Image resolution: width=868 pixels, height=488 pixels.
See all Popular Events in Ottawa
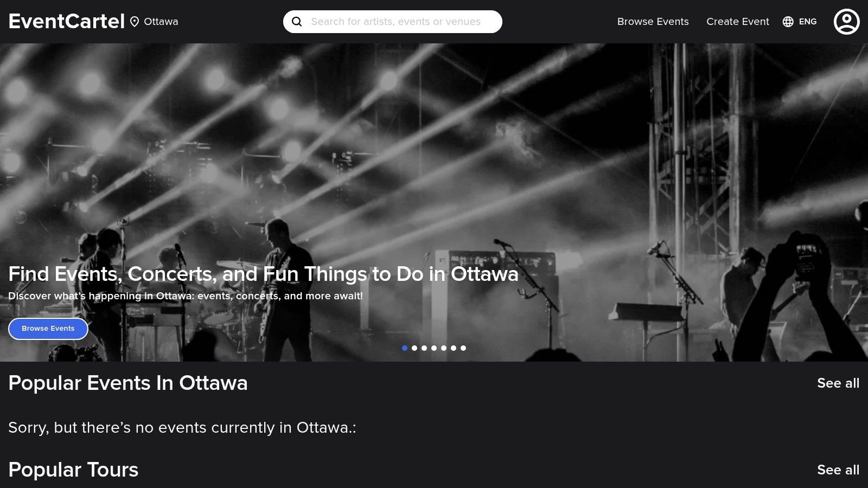(x=838, y=383)
